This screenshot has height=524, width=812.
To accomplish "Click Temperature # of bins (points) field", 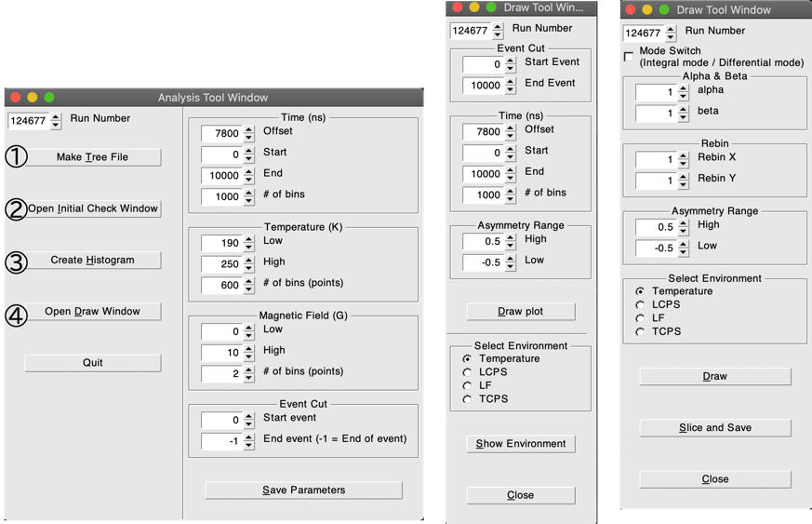I will 222,285.
